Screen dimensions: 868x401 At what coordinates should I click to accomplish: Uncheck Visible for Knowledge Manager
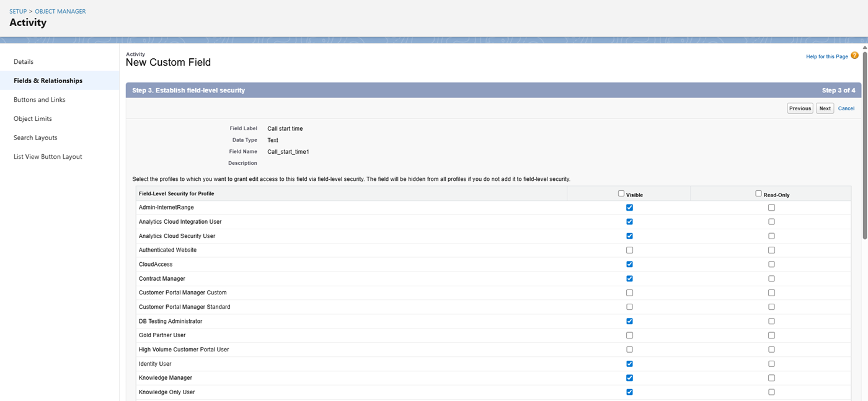click(629, 378)
